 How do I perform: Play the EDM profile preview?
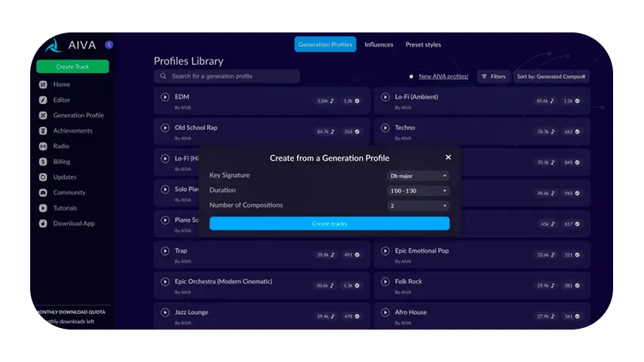pyautogui.click(x=165, y=97)
